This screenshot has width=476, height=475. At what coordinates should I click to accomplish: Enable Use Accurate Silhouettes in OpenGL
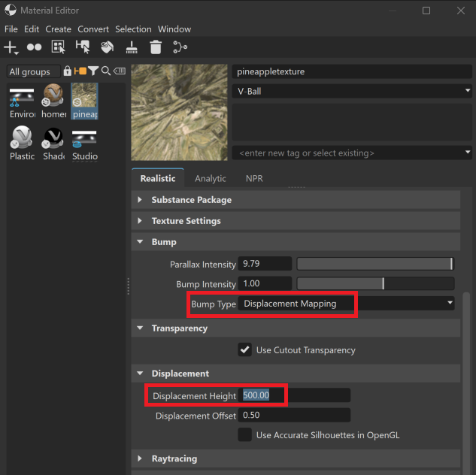[x=244, y=434]
